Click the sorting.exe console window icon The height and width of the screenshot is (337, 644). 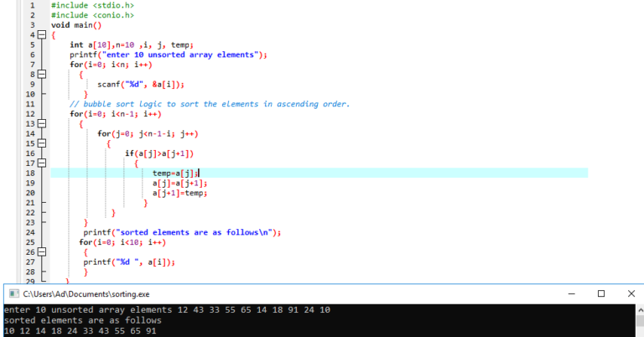click(x=14, y=294)
